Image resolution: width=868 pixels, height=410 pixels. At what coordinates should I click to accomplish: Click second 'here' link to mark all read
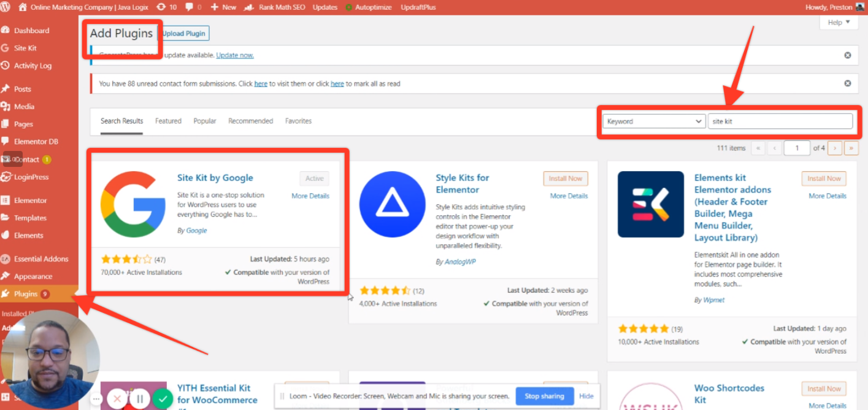(x=337, y=83)
